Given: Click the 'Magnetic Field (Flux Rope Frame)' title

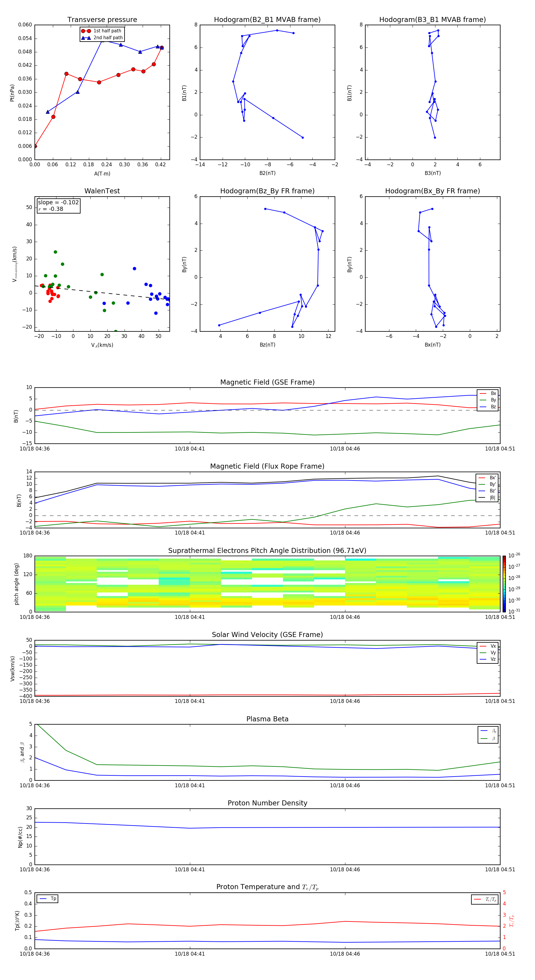Looking at the screenshot, I should click(267, 467).
